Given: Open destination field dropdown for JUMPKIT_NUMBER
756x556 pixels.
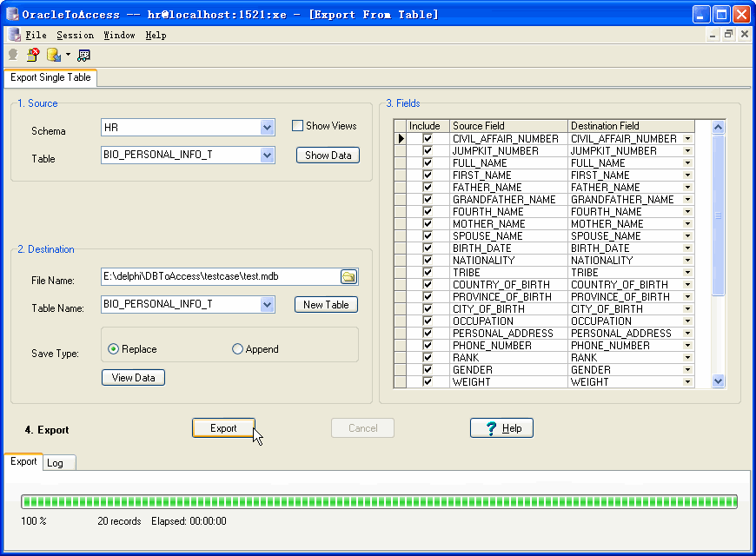Looking at the screenshot, I should [x=688, y=151].
